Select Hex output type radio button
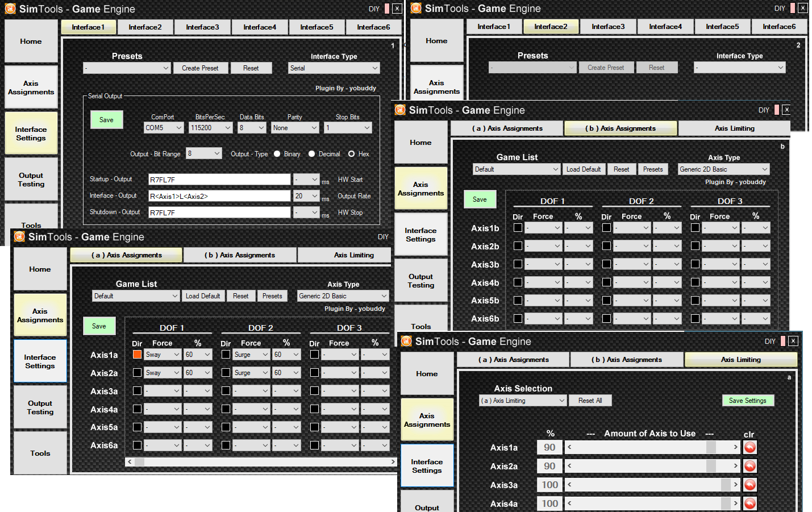This screenshot has height=512, width=812. pyautogui.click(x=351, y=153)
